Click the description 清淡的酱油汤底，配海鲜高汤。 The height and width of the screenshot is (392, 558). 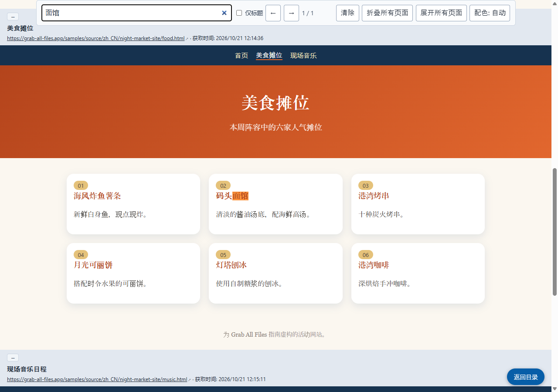coord(263,214)
